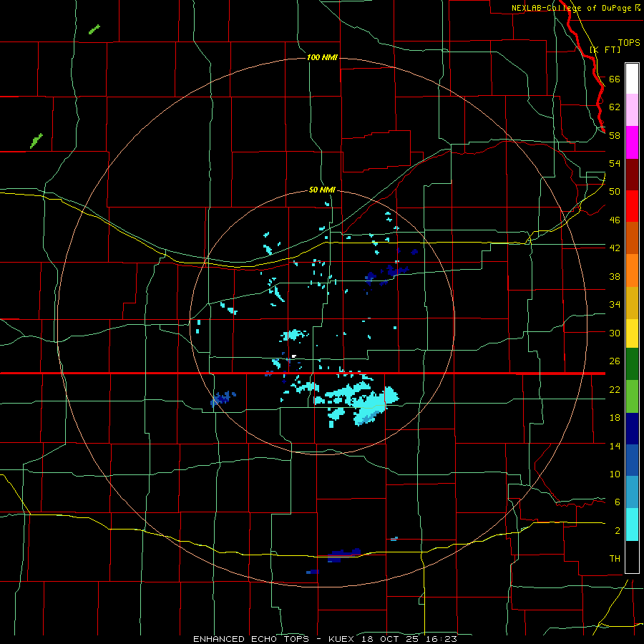The image size is (644, 644).
Task: Click the dark red swatch between 50 and 54
Action: 632,175
